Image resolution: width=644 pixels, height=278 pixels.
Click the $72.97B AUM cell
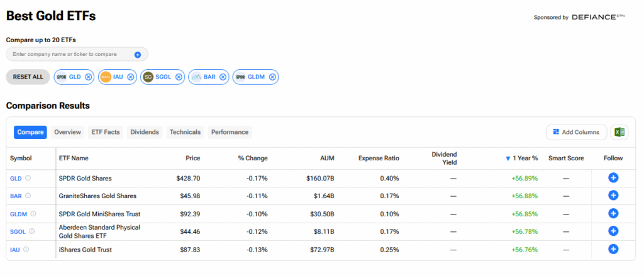pyautogui.click(x=323, y=249)
